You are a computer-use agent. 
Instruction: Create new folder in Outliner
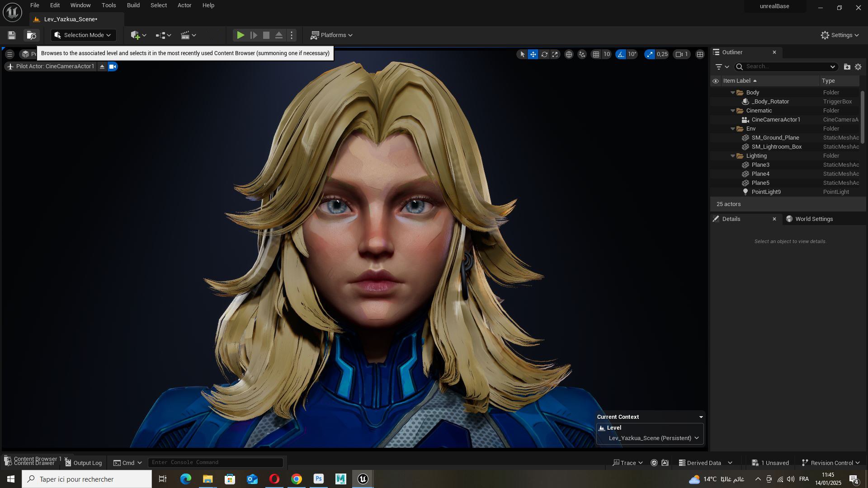[x=847, y=67]
